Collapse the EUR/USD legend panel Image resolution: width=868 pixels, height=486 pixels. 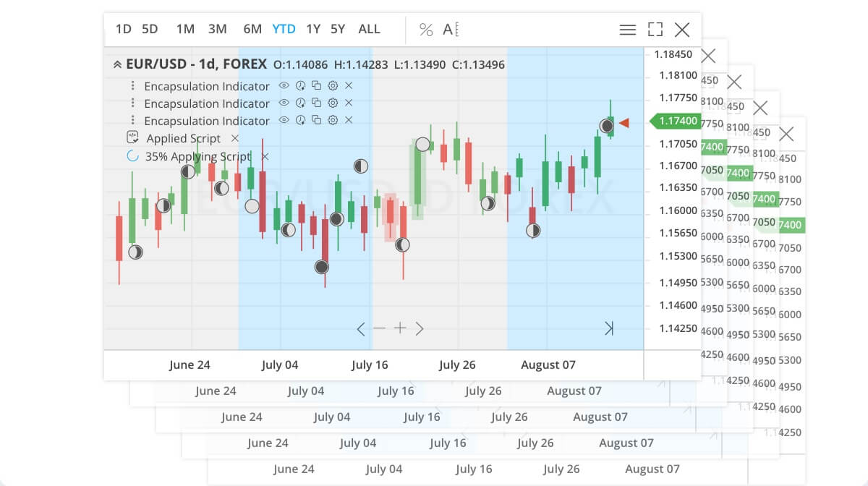pyautogui.click(x=117, y=64)
